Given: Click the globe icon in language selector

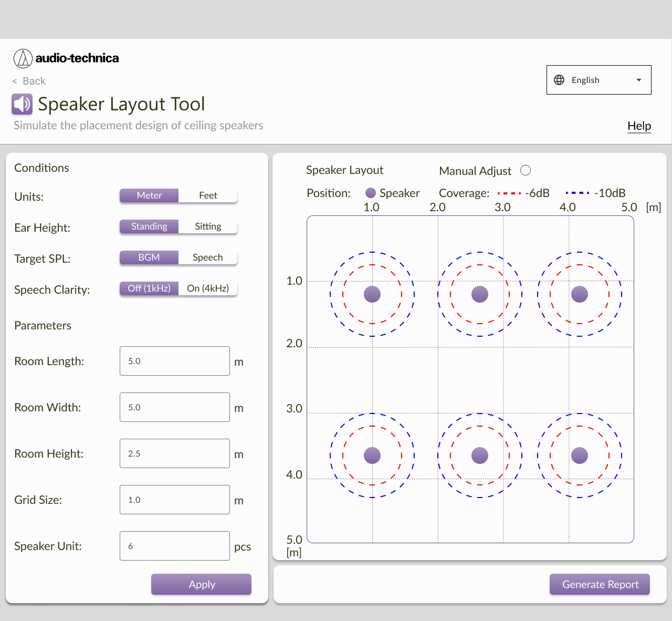Looking at the screenshot, I should (559, 79).
